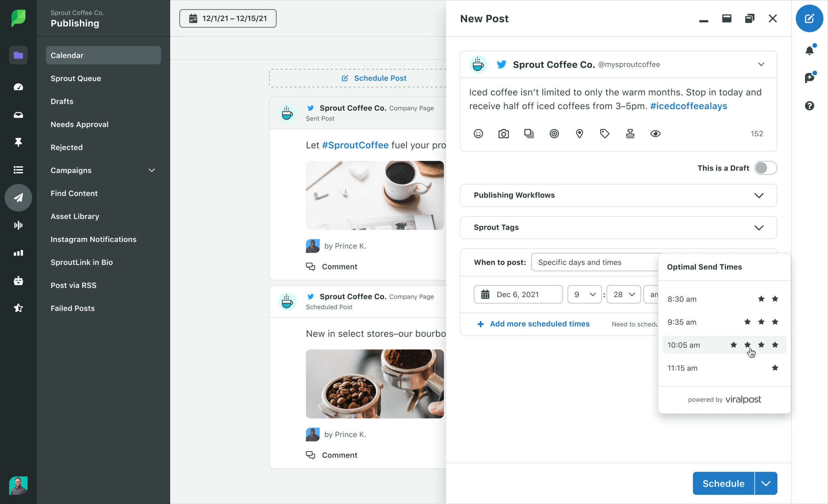Toggle the scheduled post calendar icon
Screen dimensions: 828x504
(x=485, y=294)
